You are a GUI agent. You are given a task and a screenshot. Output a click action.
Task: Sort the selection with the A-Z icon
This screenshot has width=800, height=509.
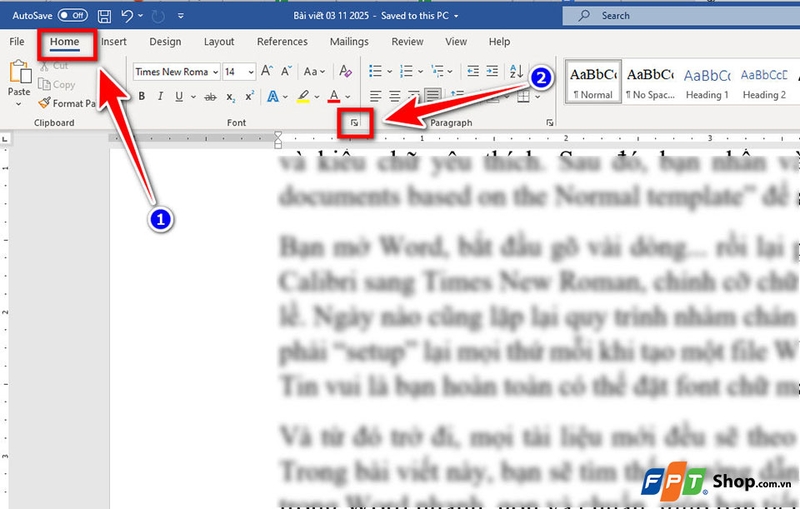click(x=516, y=71)
